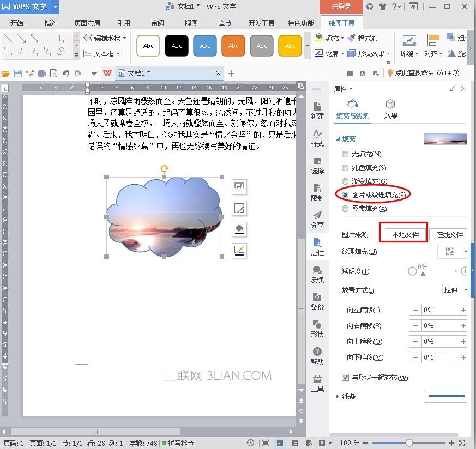This screenshot has width=476, height=449.
Task: Open the 新建 sidebar panel icon
Action: point(317,110)
